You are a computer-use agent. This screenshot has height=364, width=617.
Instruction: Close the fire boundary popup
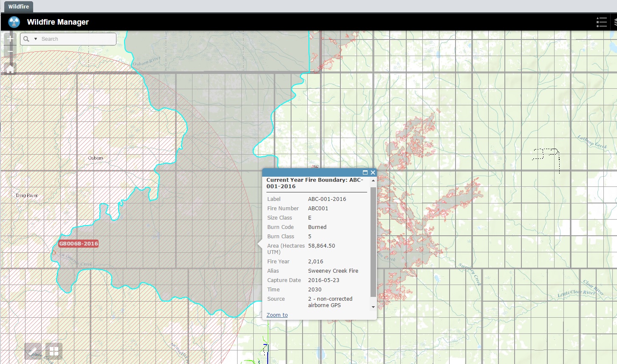click(x=373, y=172)
